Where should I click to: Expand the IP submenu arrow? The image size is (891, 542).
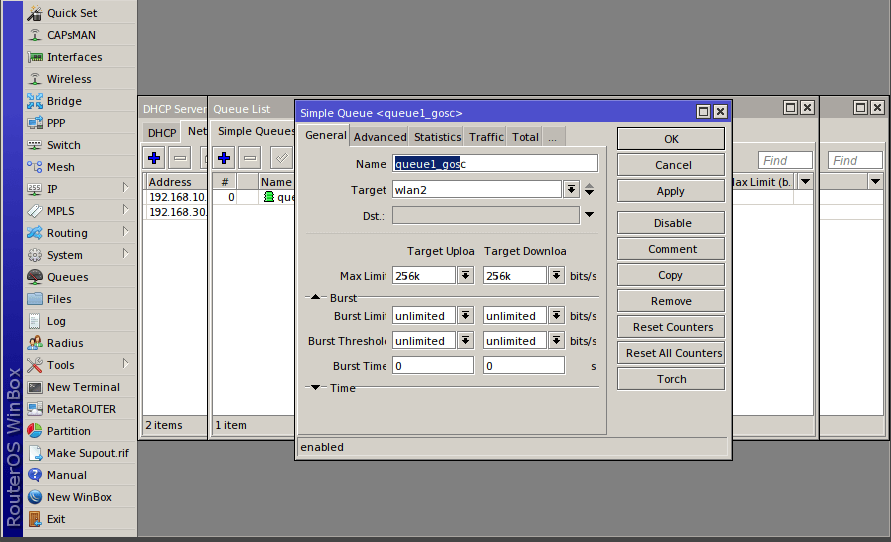126,187
